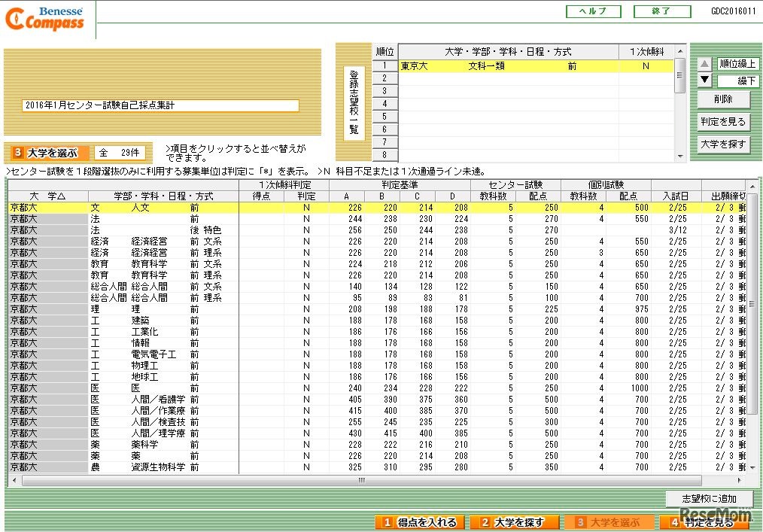
Task: Click the 繰下 down arrow icon
Action: (704, 79)
